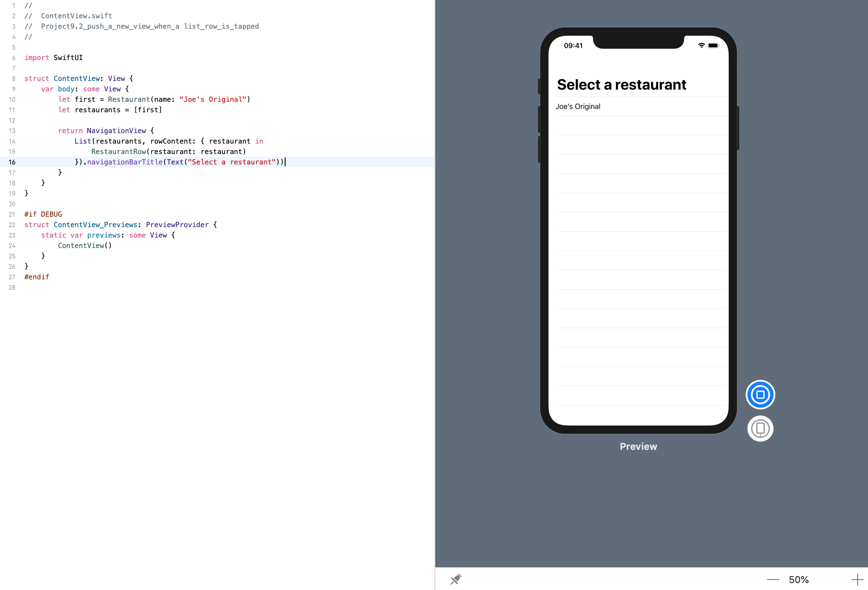
Task: Click the ContentView() call on line 24
Action: tap(85, 245)
